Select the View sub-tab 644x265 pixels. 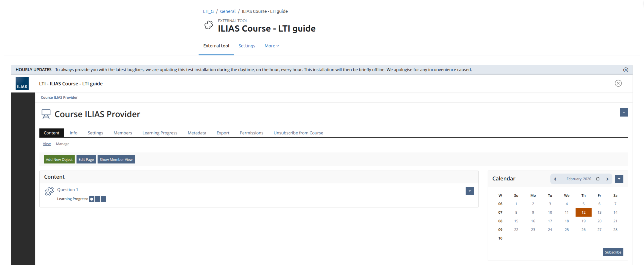point(47,144)
